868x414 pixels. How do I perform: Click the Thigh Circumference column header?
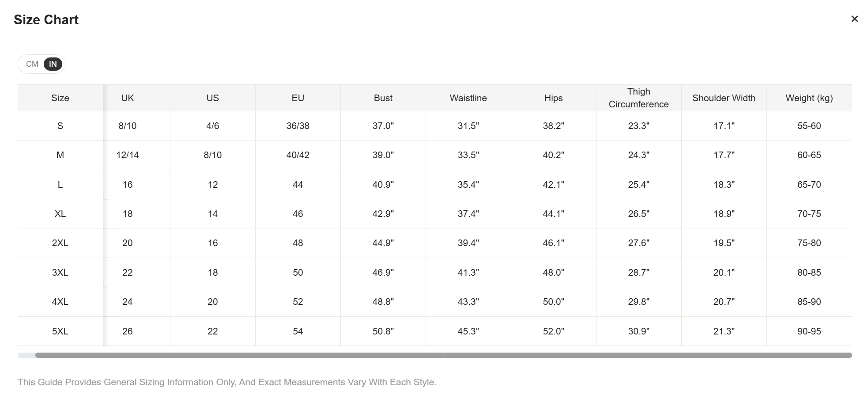(638, 98)
